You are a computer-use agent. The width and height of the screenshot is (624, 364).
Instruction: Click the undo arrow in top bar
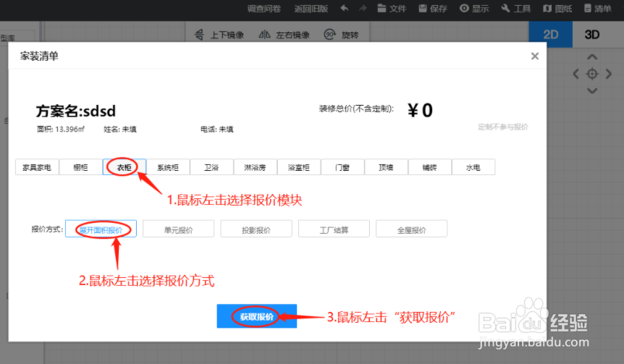click(345, 8)
